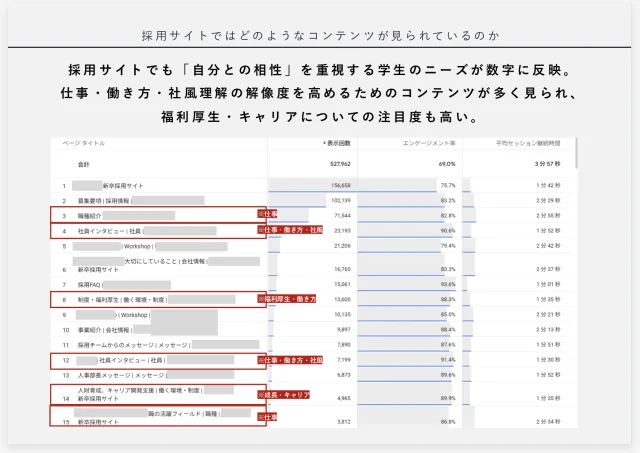The width and height of the screenshot is (640, 453).
Task: Select the 採用FAQ row title
Action: [x=89, y=285]
